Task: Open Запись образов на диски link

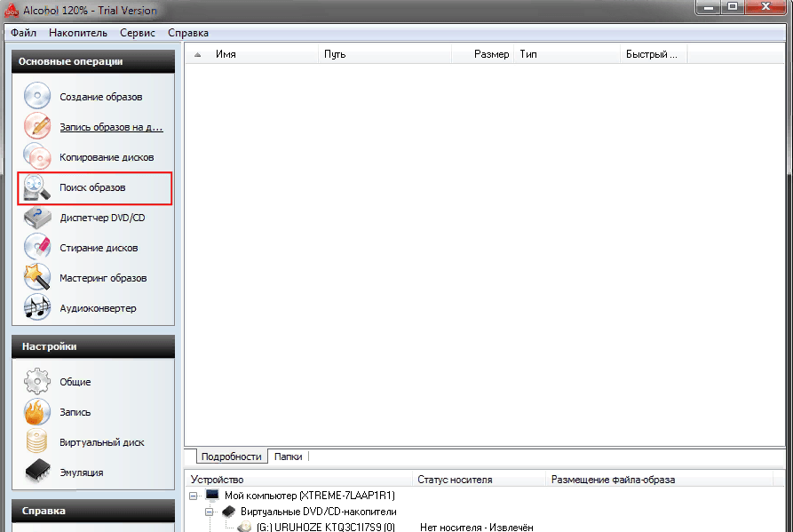Action: 111,127
